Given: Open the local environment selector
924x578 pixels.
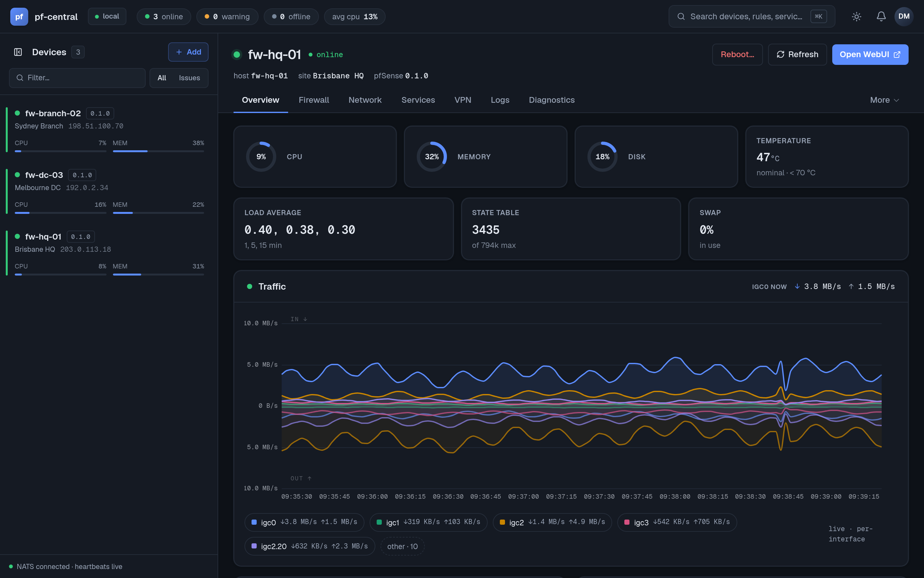Looking at the screenshot, I should 107,16.
